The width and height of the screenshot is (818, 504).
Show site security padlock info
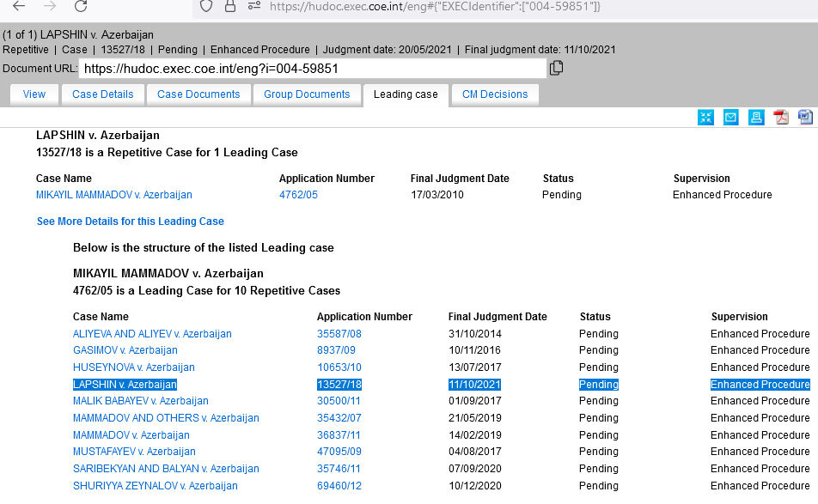click(x=230, y=6)
